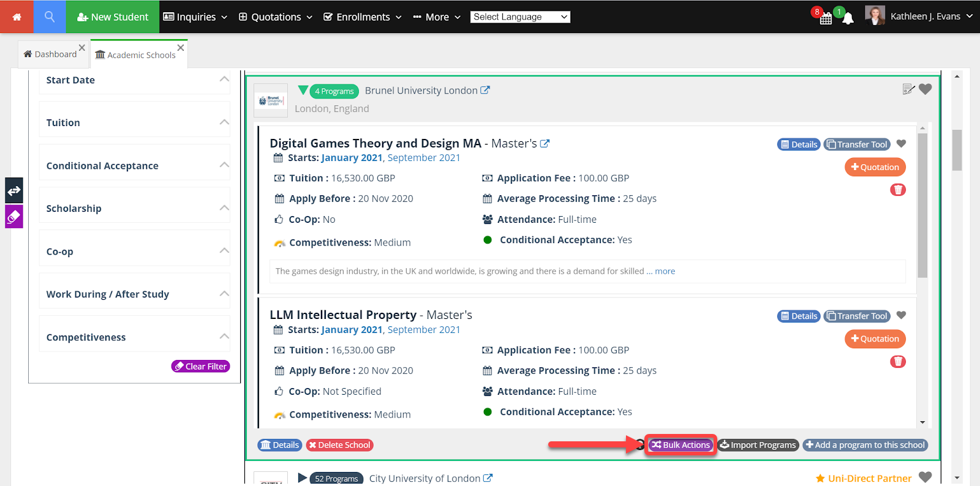Open City University of London external link icon
This screenshot has height=486, width=980.
click(488, 478)
